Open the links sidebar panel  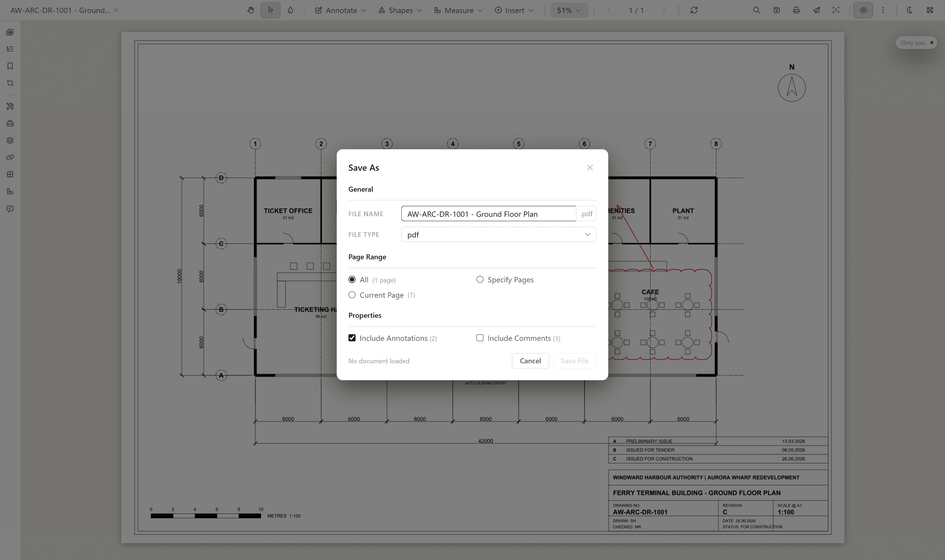pos(10,157)
